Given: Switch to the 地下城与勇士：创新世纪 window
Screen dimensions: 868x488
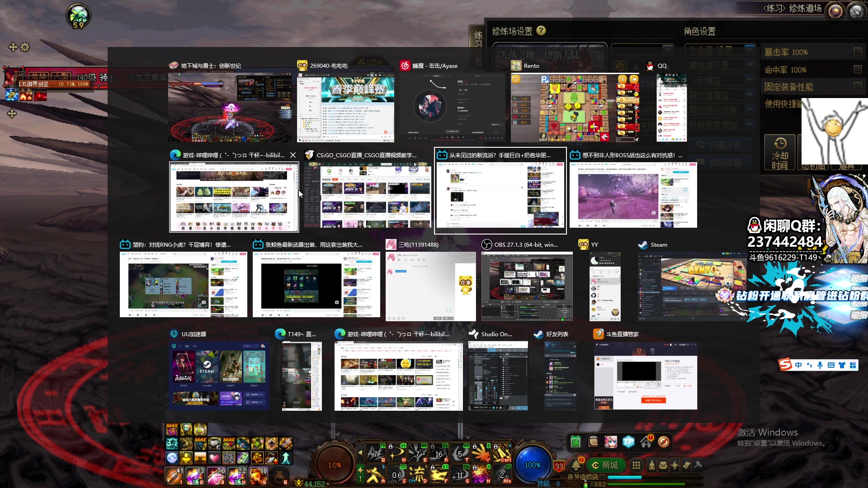Looking at the screenshot, I should [230, 108].
